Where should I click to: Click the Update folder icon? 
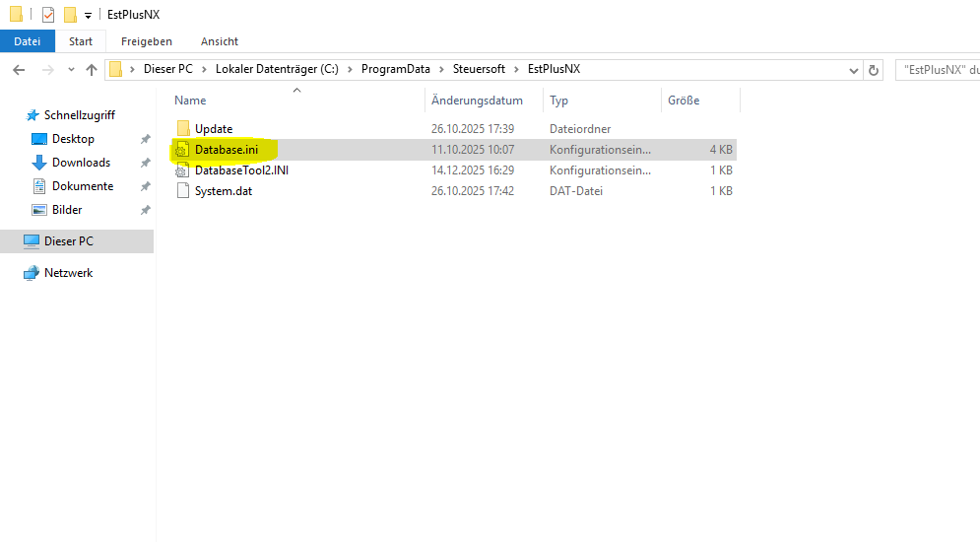coord(182,129)
